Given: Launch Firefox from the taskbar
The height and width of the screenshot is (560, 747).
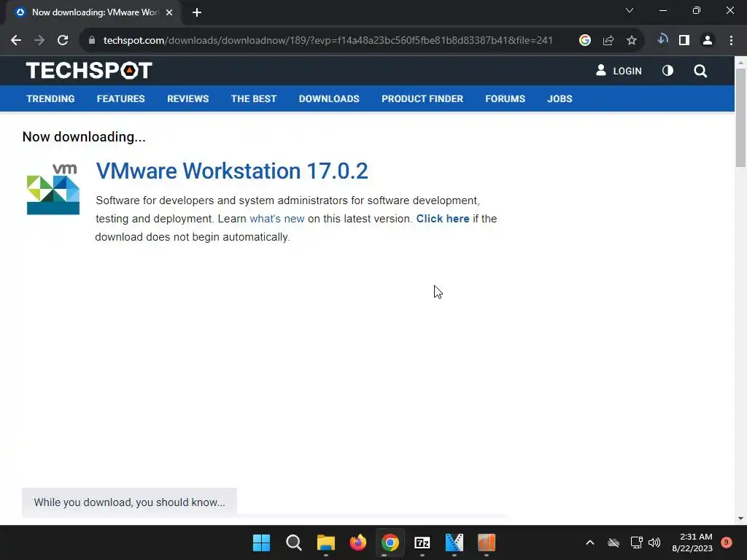Looking at the screenshot, I should coord(357,542).
